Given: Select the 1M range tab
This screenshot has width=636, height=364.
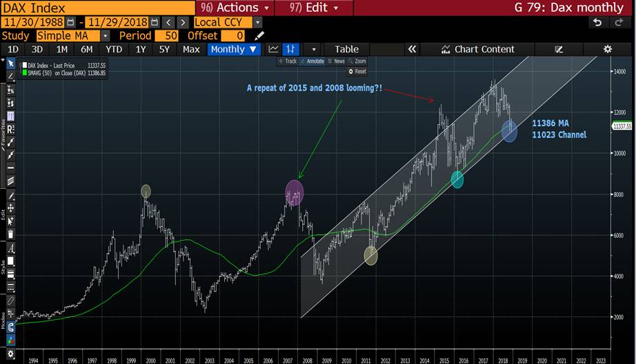Looking at the screenshot, I should click(x=61, y=49).
